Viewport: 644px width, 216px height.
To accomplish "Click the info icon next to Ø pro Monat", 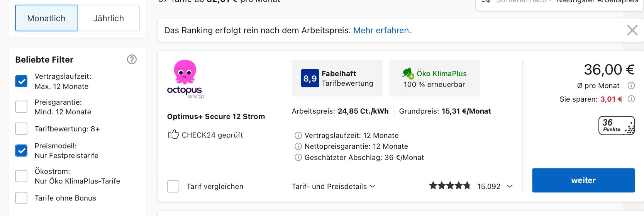I will point(631,86).
